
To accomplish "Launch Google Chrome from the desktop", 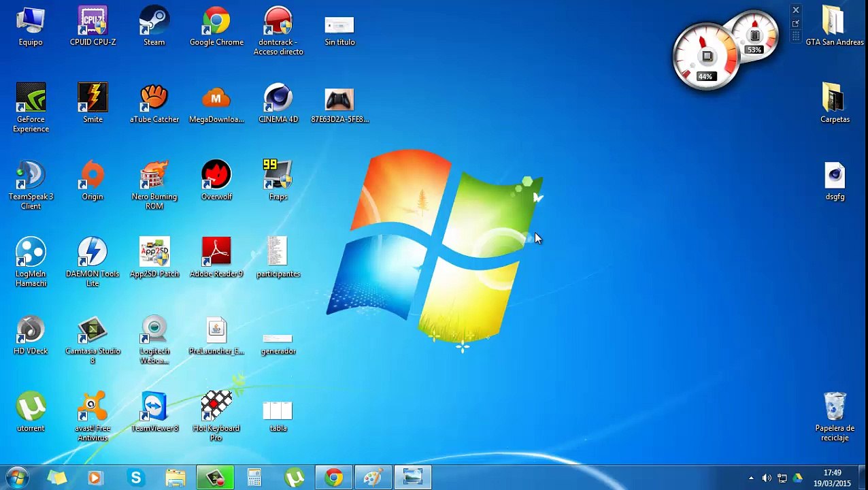I will click(216, 27).
